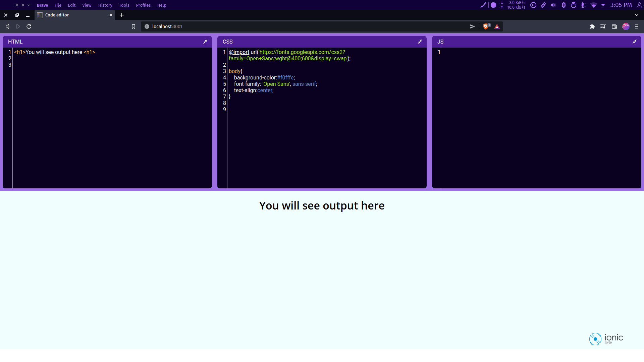Image resolution: width=644 pixels, height=362 pixels.
Task: Reload the current page
Action: coord(29,26)
